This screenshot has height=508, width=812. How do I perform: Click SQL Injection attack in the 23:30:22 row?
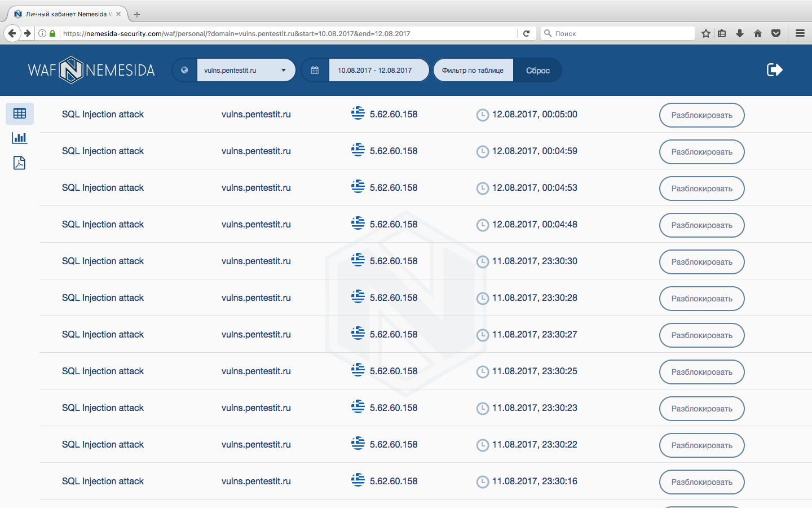pos(103,444)
